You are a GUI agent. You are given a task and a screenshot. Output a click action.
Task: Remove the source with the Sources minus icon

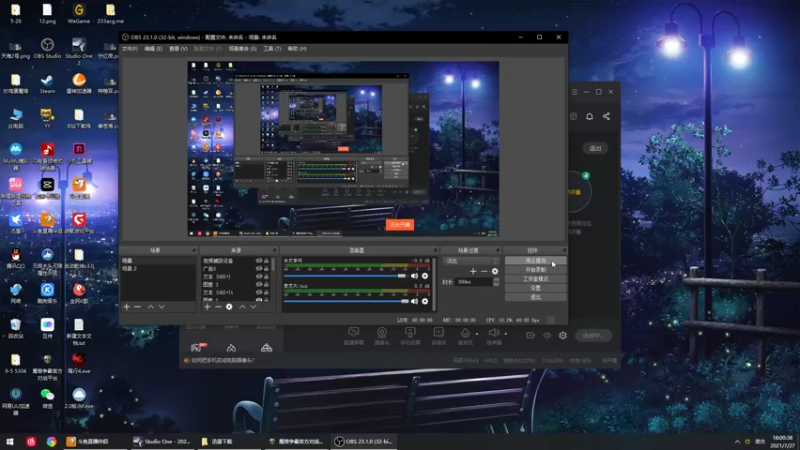click(x=218, y=307)
